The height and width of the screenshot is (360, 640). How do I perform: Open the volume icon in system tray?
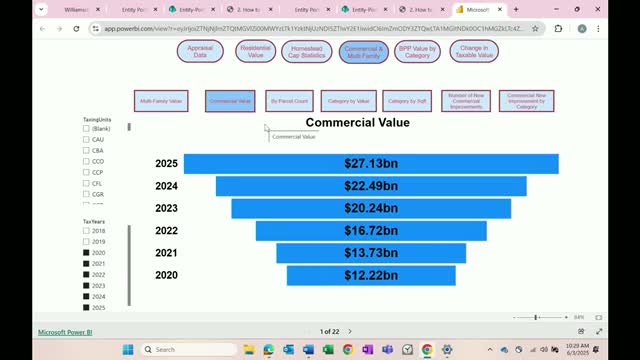coord(544,349)
